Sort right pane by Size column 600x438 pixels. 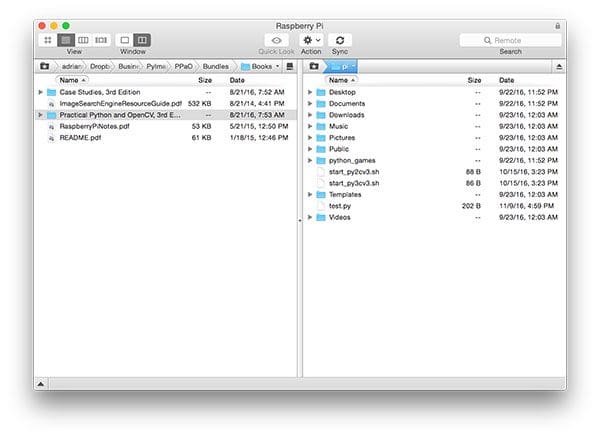(474, 80)
